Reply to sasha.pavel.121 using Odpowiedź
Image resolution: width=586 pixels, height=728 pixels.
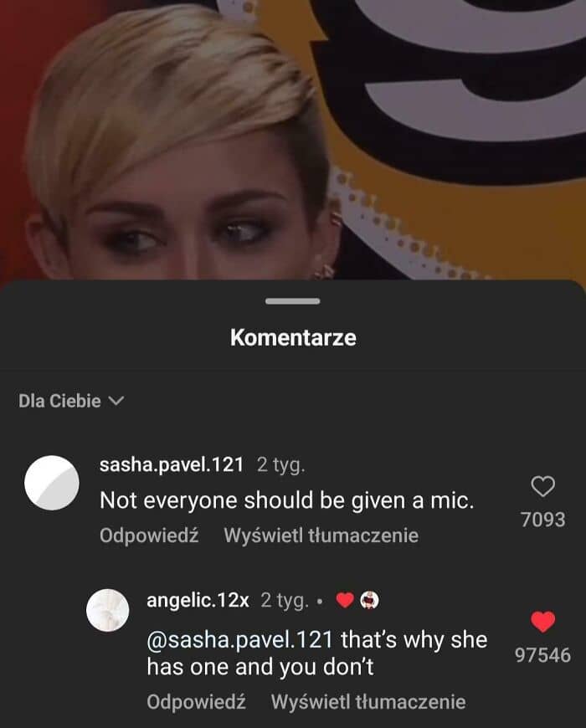(x=149, y=536)
